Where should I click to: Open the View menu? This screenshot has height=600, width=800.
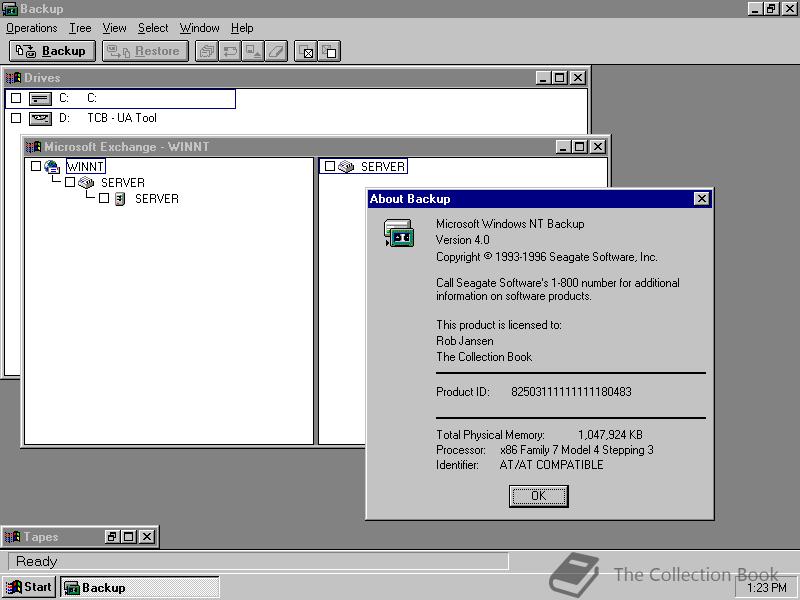(x=114, y=28)
